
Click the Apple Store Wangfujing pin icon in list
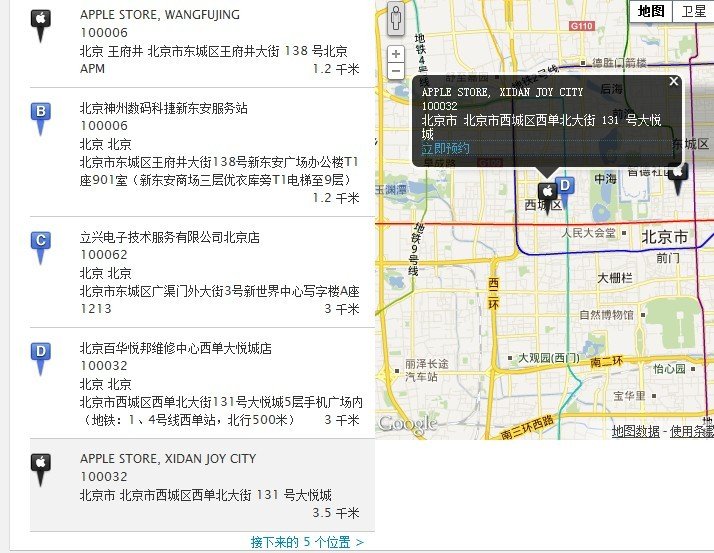click(x=41, y=26)
